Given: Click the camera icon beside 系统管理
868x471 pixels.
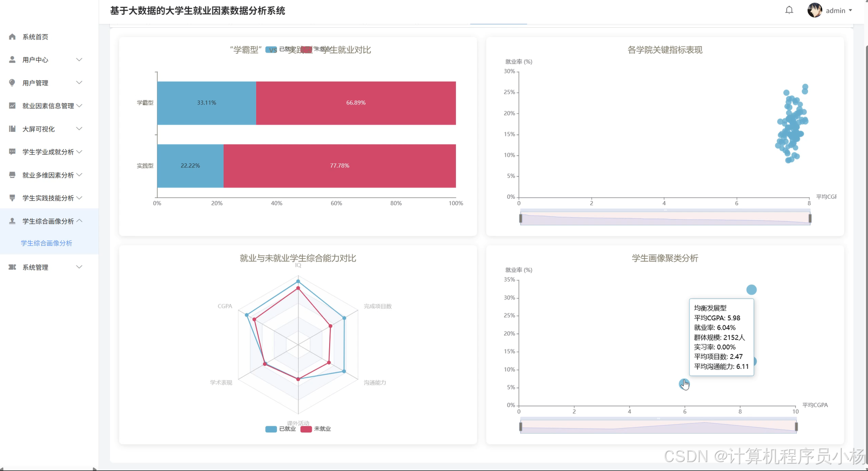Looking at the screenshot, I should point(12,267).
